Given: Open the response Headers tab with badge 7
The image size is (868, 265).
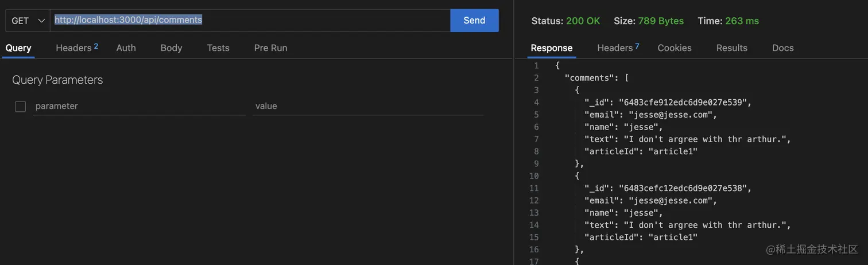Looking at the screenshot, I should pyautogui.click(x=618, y=48).
